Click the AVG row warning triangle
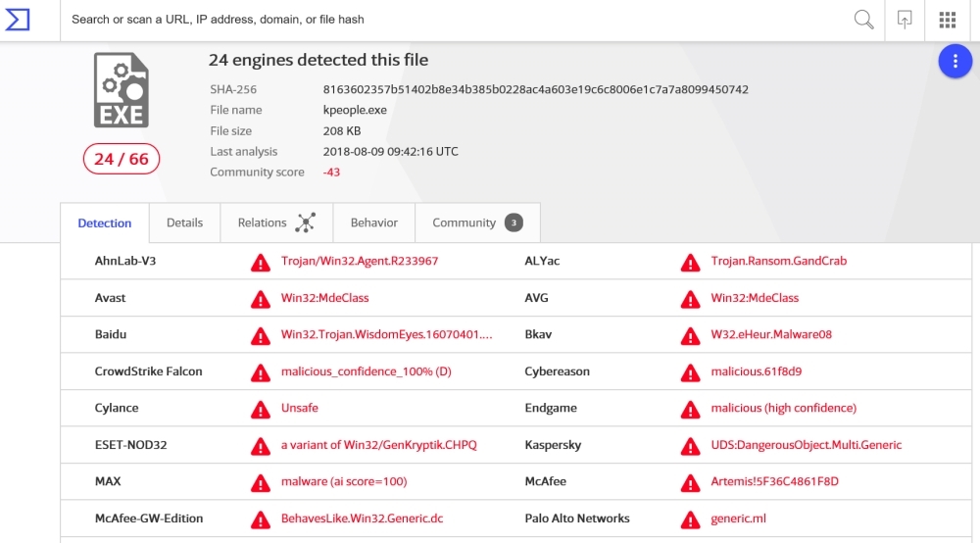980x543 pixels. pyautogui.click(x=691, y=299)
